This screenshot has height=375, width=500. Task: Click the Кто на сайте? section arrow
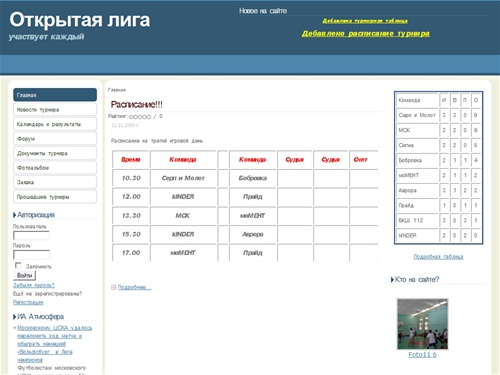pos(392,280)
